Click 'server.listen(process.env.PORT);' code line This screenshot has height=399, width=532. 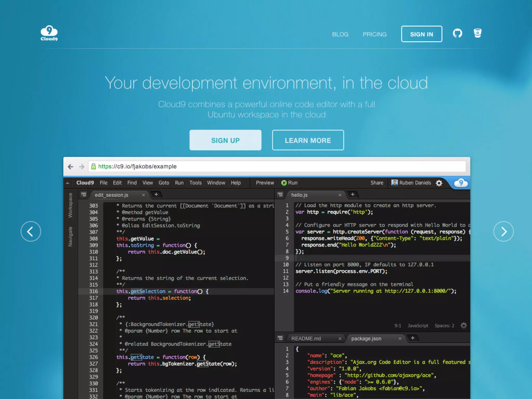pos(341,271)
